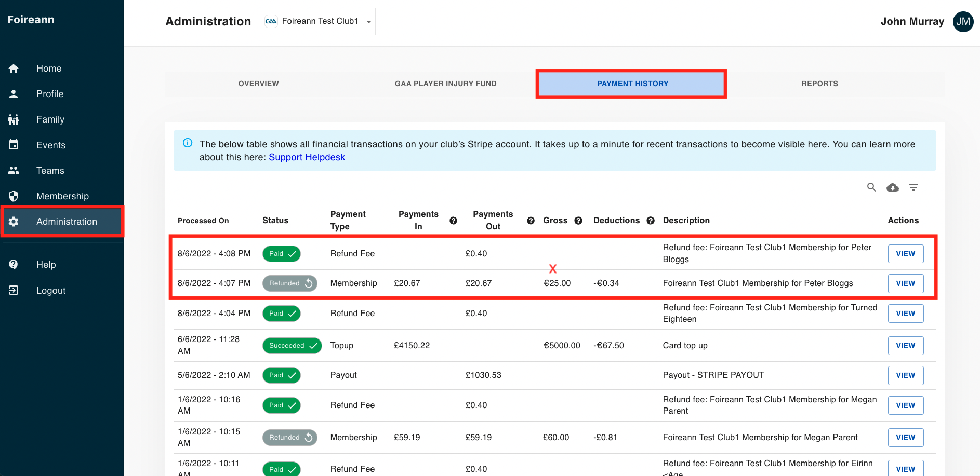
Task: Click the Administration gear icon
Action: coord(14,222)
